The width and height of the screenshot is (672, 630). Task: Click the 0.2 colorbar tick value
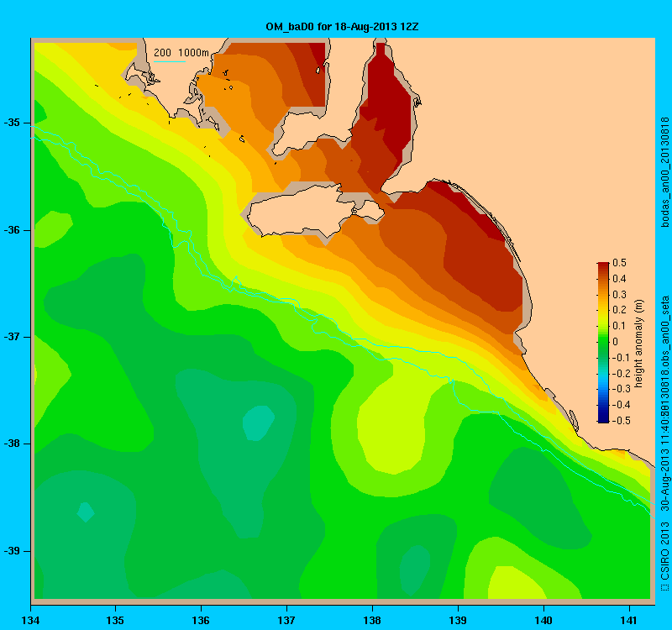pos(619,310)
